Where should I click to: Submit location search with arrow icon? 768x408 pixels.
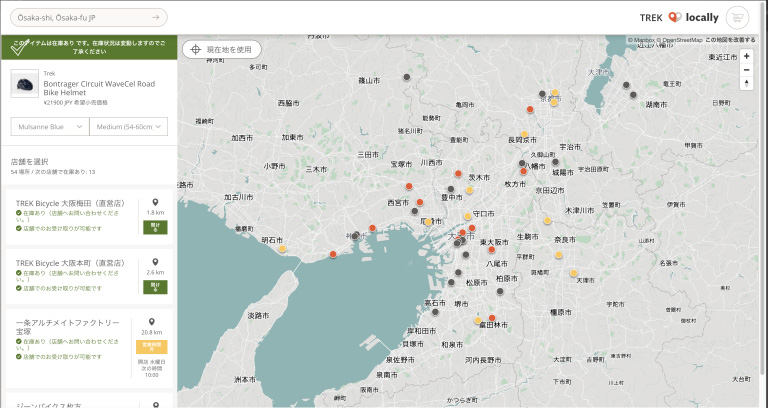[x=156, y=17]
